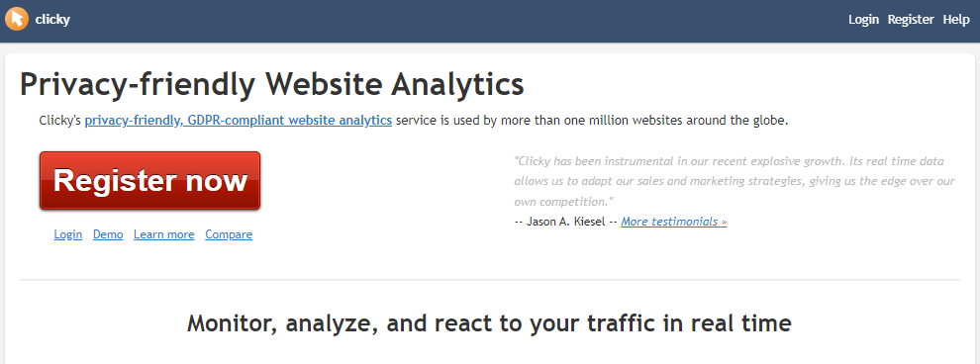Click the "clicky" brand name in header
Image resolution: width=980 pixels, height=364 pixels.
point(52,20)
